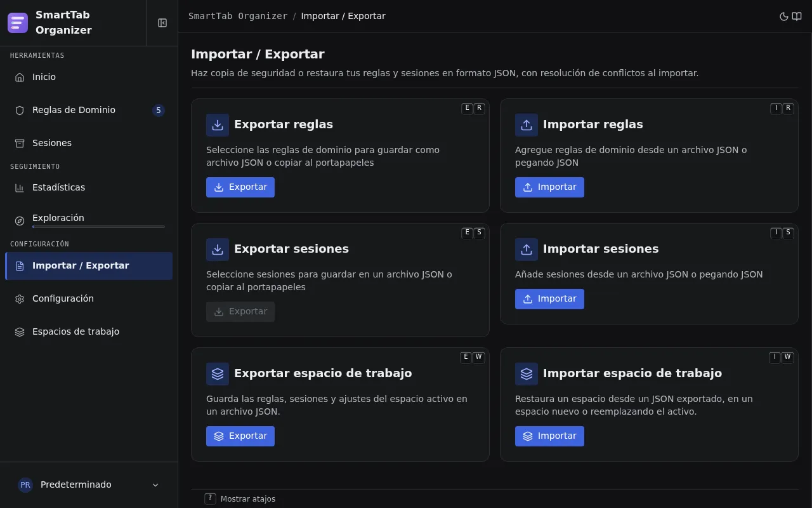
Task: Click the layers icon beside Exportar espacio de trabajo
Action: point(218,374)
